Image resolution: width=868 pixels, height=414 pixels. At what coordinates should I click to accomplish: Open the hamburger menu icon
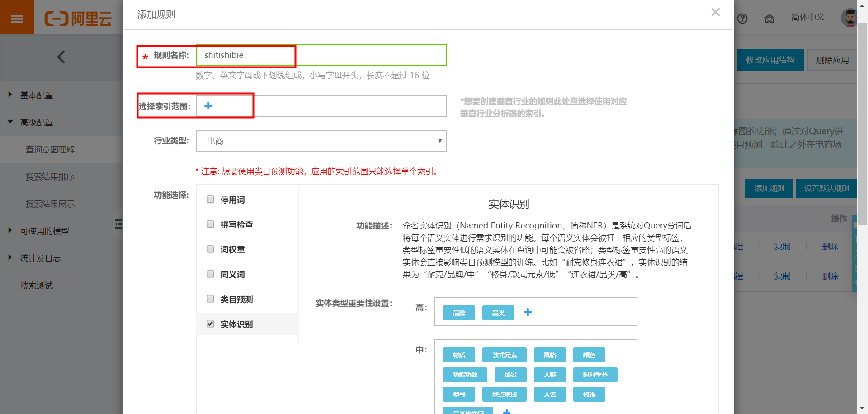pyautogui.click(x=17, y=19)
